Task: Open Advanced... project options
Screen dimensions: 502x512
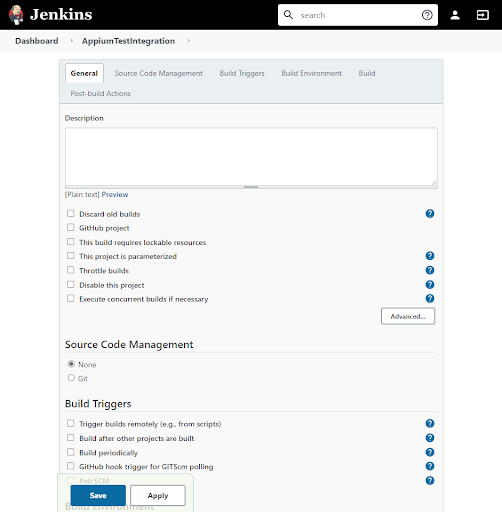Action: coord(408,316)
